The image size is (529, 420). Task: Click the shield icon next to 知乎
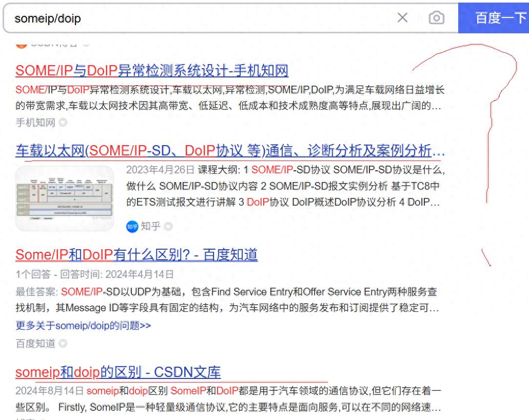168,227
